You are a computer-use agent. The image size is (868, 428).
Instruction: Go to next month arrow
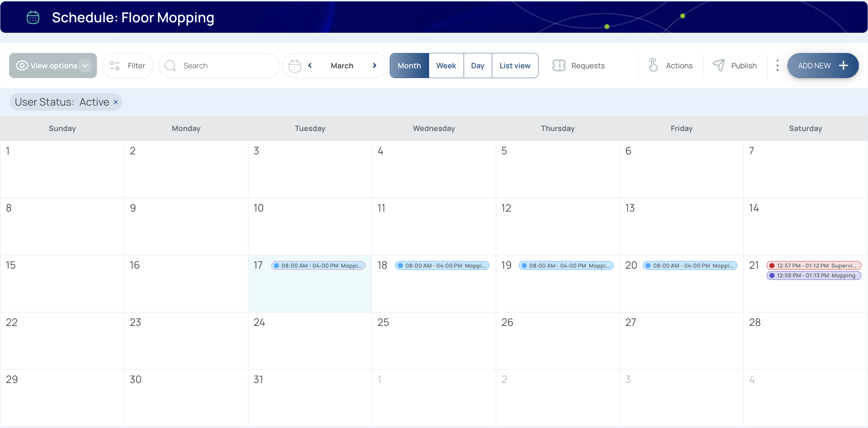(374, 66)
